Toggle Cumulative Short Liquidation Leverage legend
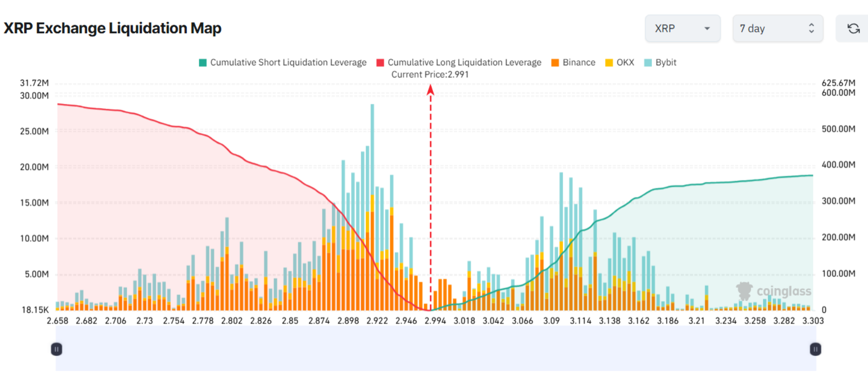Image resolution: width=868 pixels, height=384 pixels. point(288,62)
